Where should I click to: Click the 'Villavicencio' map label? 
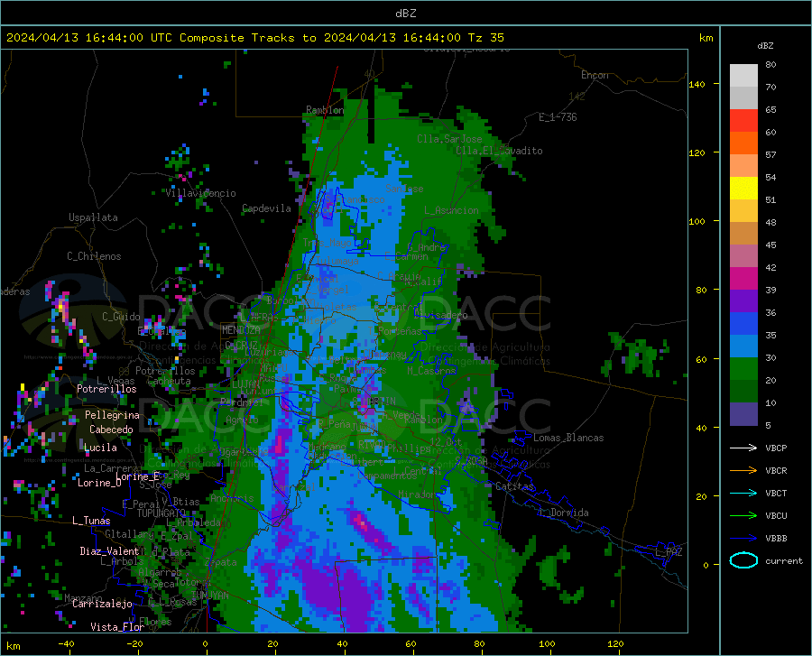(201, 193)
